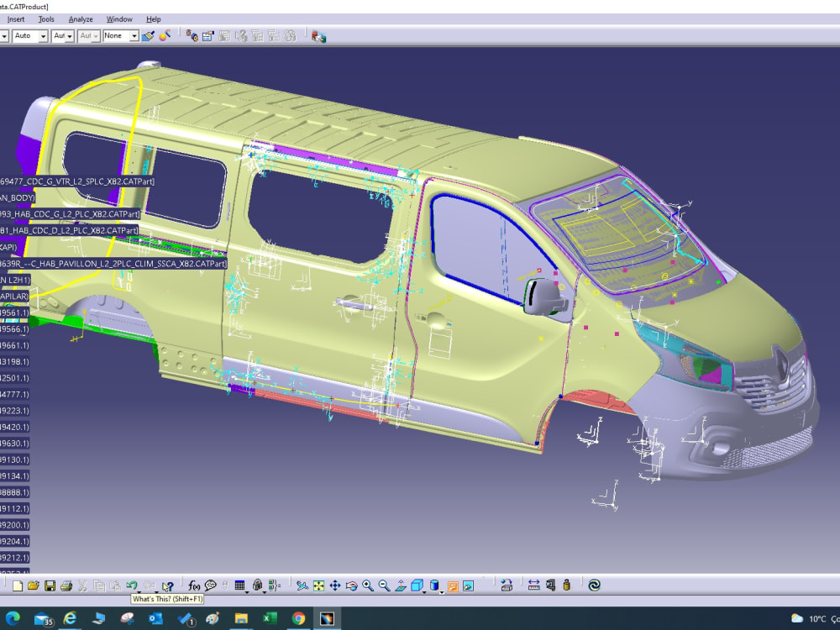Open the Insert menu
The width and height of the screenshot is (840, 630).
coord(15,19)
